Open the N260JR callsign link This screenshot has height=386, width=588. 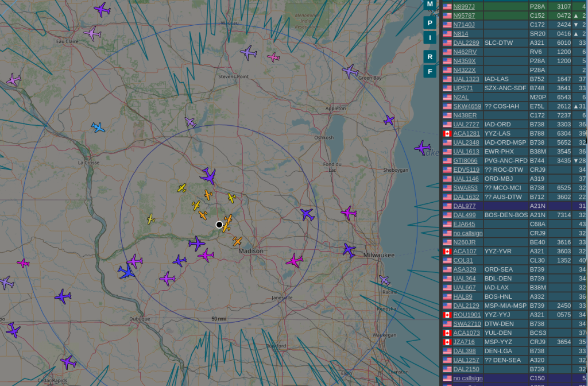pyautogui.click(x=464, y=242)
